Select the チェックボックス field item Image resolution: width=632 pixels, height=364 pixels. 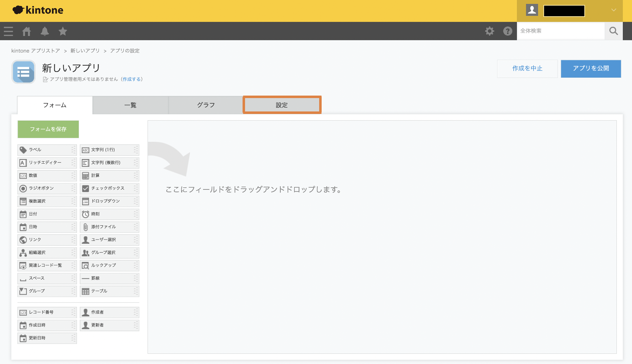click(109, 188)
